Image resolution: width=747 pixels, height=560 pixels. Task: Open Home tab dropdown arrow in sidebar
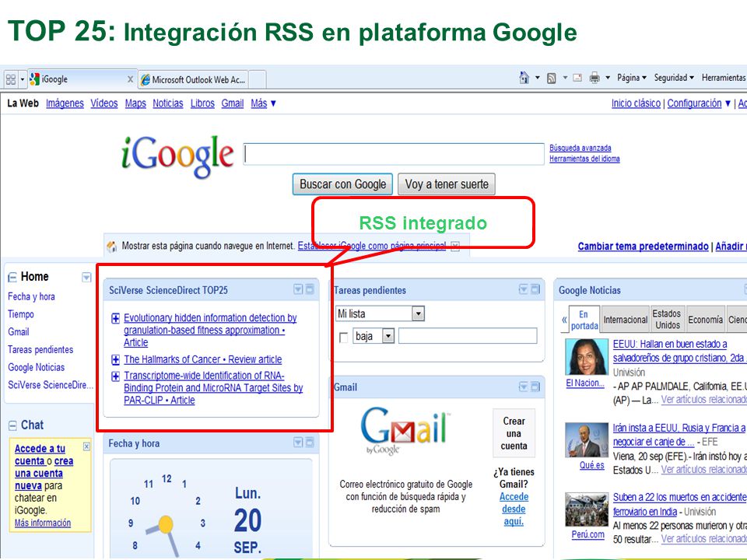[86, 278]
